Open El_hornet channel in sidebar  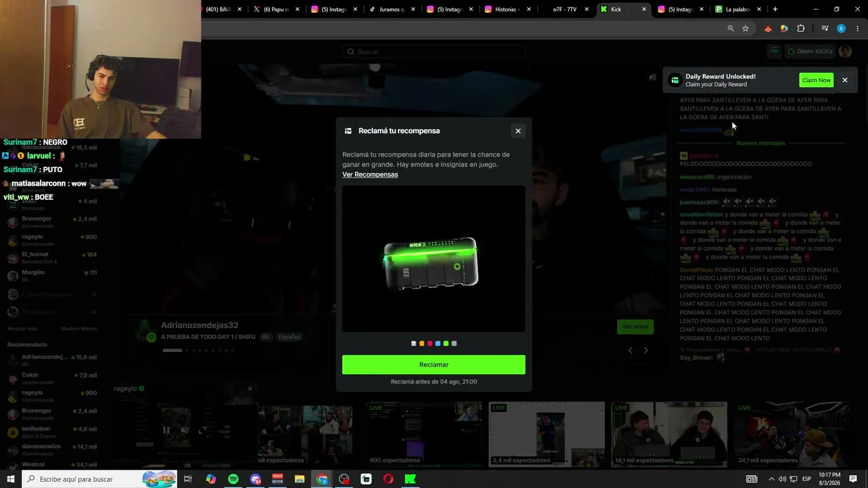(x=53, y=258)
